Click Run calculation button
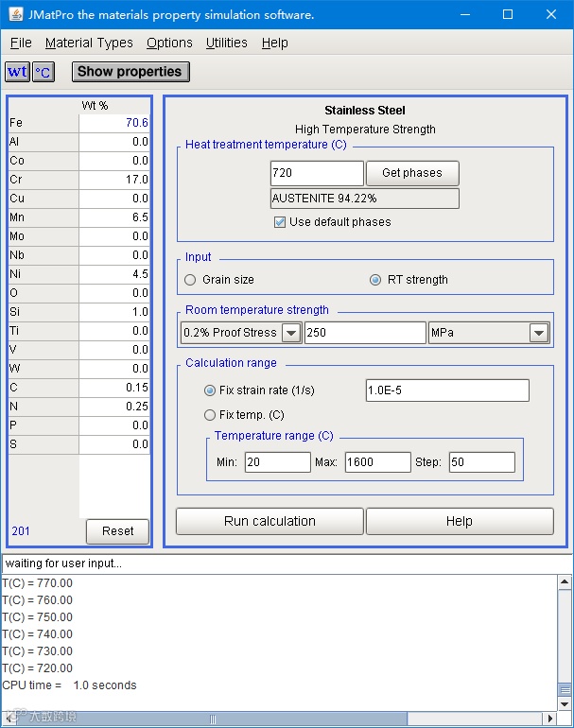This screenshot has width=574, height=728. [270, 521]
